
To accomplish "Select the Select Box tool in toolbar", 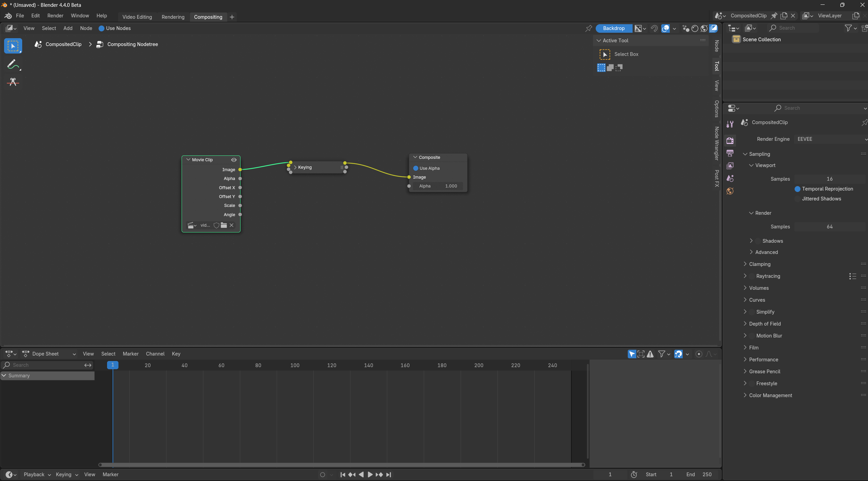I will point(13,46).
